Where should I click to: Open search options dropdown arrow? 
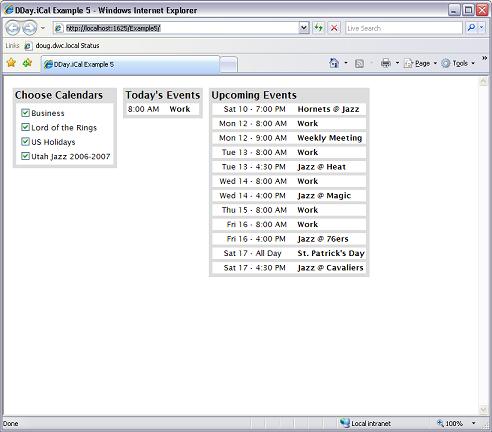click(481, 28)
